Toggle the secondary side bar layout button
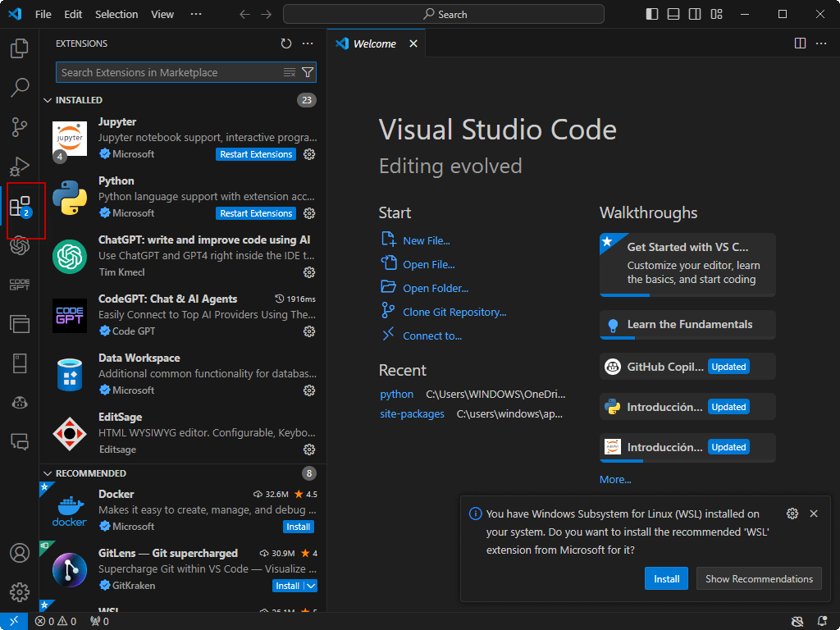 (x=695, y=14)
